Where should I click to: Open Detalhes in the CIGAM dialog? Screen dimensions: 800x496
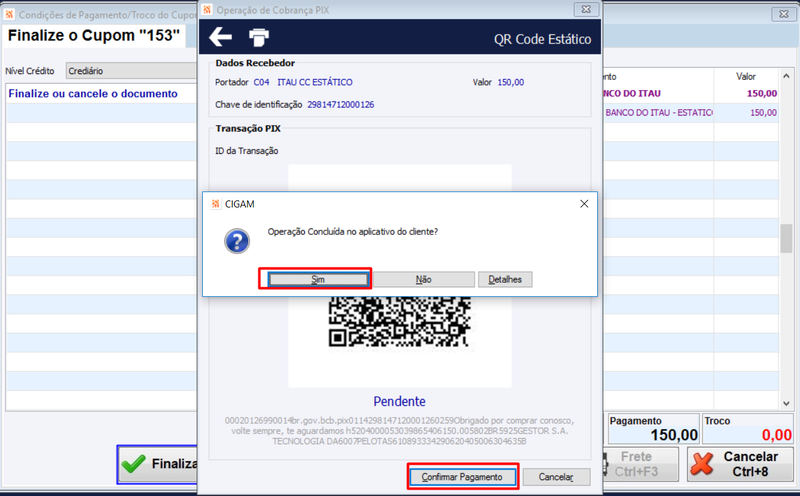[505, 279]
